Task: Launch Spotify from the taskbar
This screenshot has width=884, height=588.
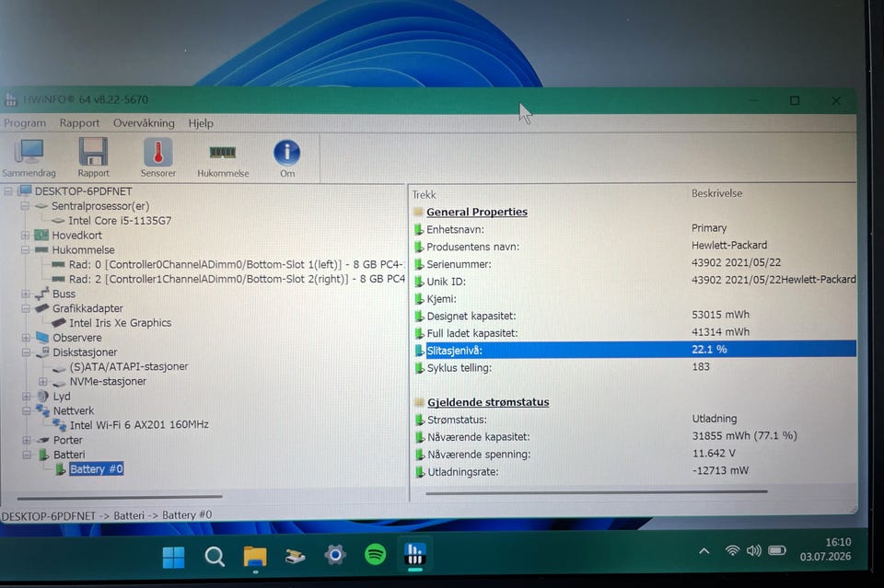Action: 375,555
